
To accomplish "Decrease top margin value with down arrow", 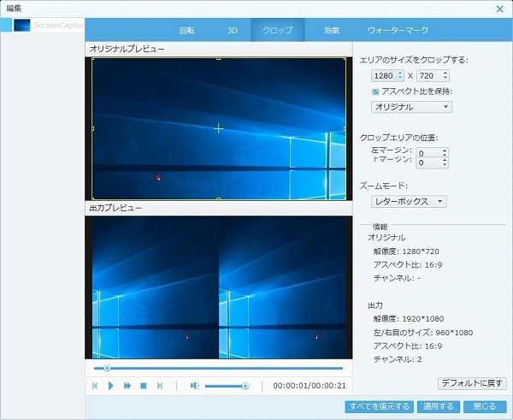I will pos(445,164).
